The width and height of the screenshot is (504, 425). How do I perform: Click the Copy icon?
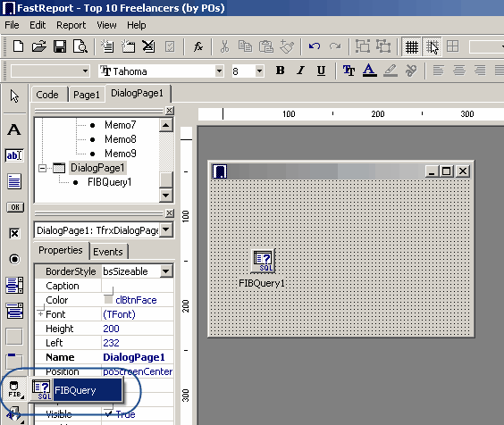(x=245, y=46)
